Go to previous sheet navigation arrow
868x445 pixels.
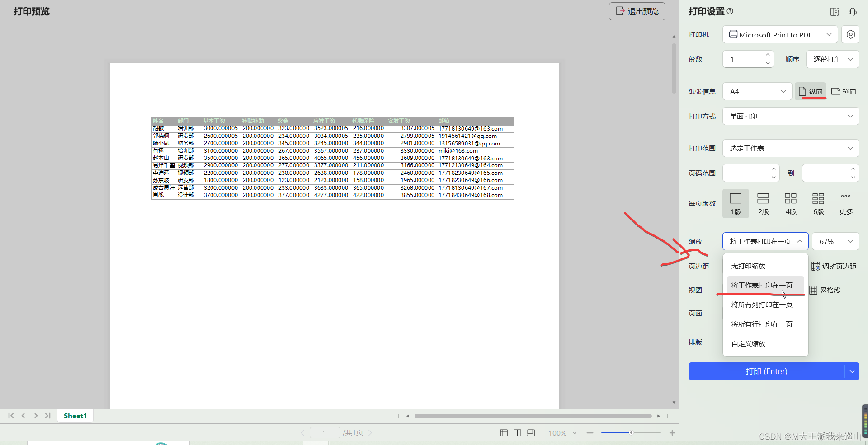tap(24, 416)
